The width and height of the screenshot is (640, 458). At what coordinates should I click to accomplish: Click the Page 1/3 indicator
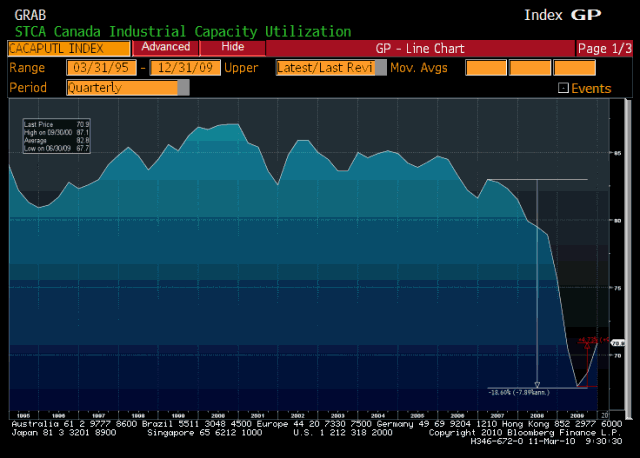(x=604, y=48)
